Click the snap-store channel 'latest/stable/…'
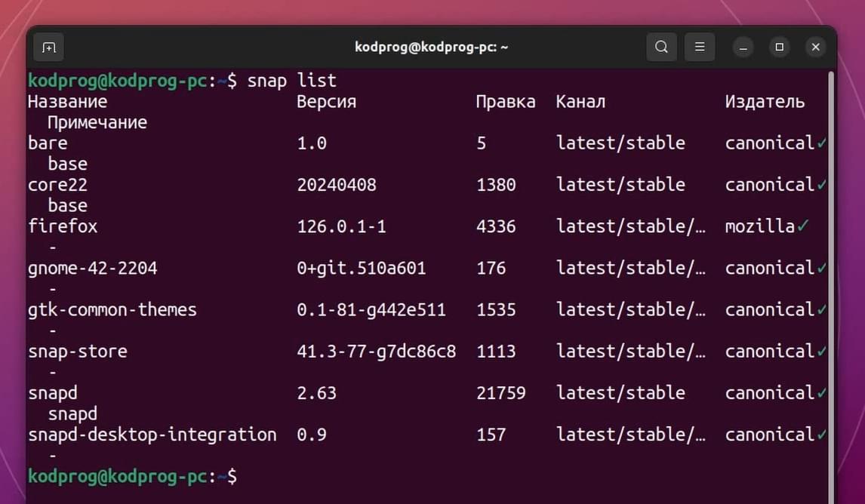 [630, 352]
